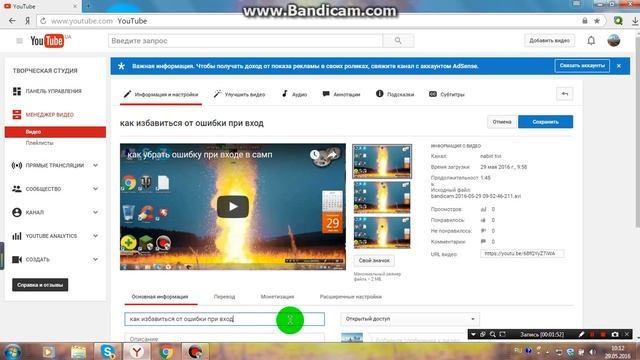Open browser downloads arrow icon
640x360 pixels.
pyautogui.click(x=635, y=21)
